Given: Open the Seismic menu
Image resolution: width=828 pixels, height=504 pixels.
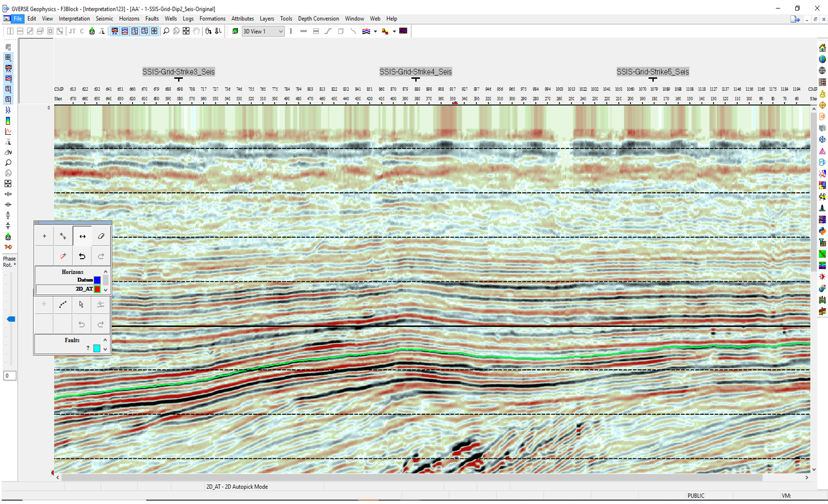Looking at the screenshot, I should [x=104, y=19].
